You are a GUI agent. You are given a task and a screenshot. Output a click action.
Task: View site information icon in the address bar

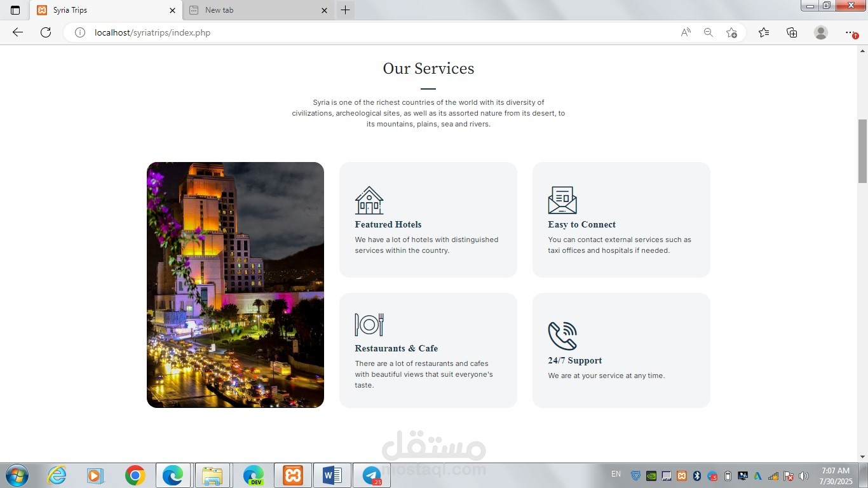[x=80, y=32]
